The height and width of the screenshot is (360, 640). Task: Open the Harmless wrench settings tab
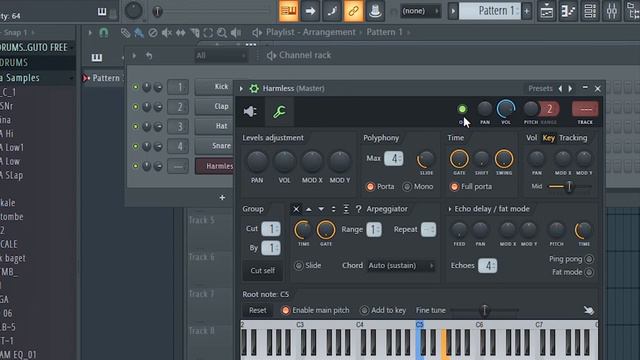(279, 111)
